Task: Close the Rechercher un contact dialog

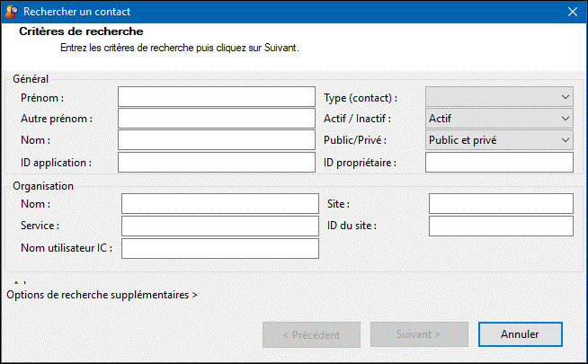Action: coord(571,12)
